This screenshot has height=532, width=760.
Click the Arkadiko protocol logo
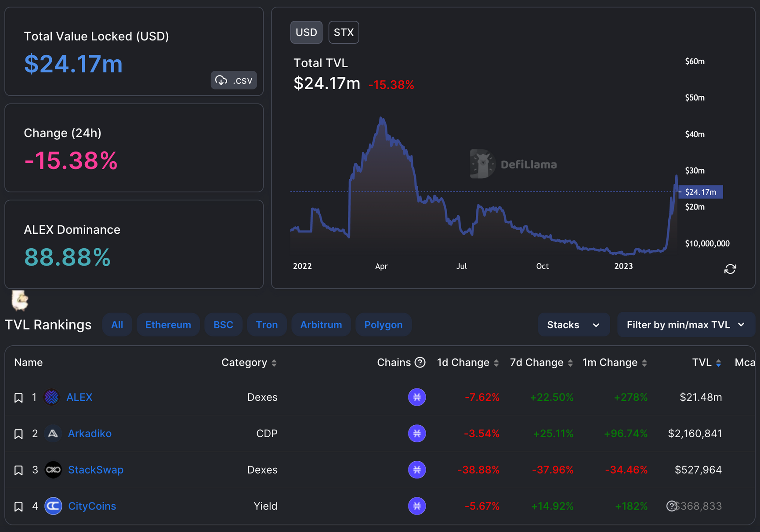(53, 433)
